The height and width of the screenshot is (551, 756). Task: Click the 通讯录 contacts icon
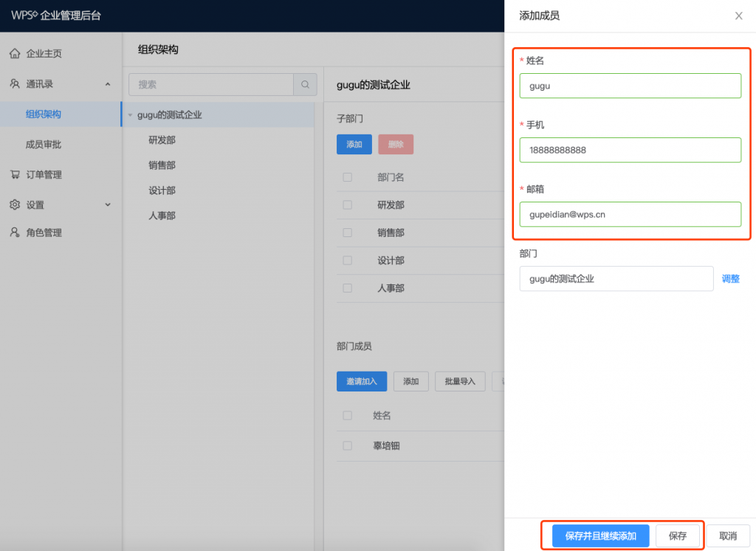pos(15,84)
